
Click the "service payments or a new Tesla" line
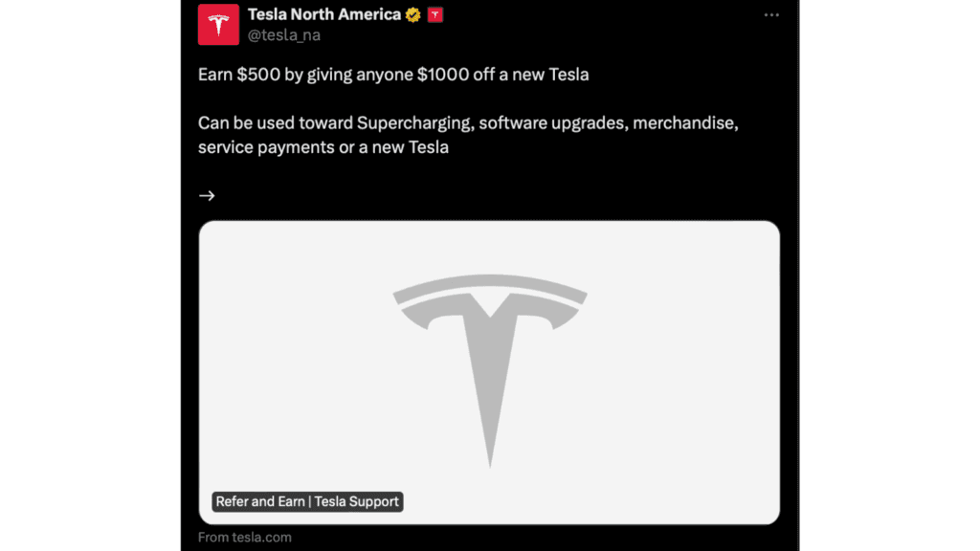[x=323, y=147]
